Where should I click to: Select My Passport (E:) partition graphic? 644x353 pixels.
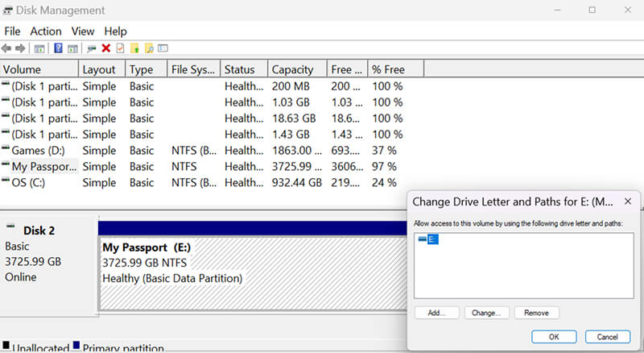(x=253, y=273)
